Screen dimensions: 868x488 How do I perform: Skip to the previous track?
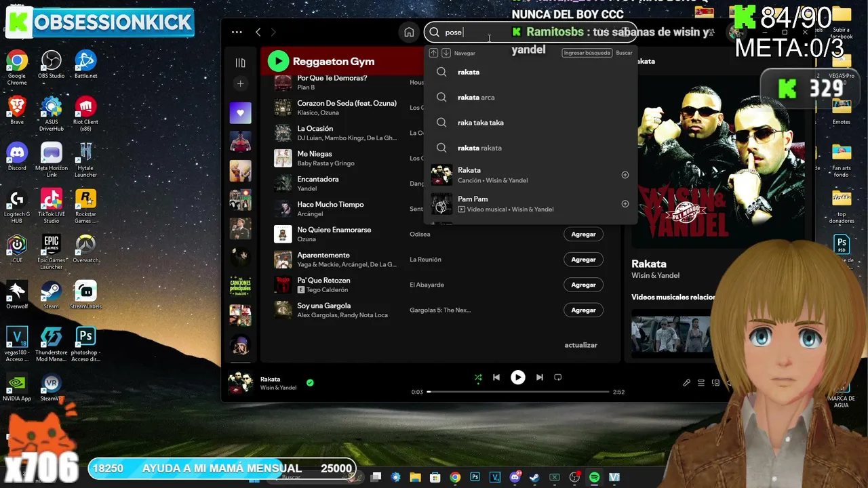pyautogui.click(x=496, y=378)
